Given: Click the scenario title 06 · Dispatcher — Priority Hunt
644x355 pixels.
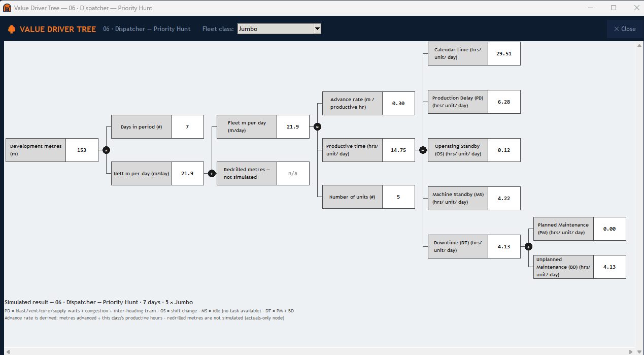Looking at the screenshot, I should pos(147,29).
